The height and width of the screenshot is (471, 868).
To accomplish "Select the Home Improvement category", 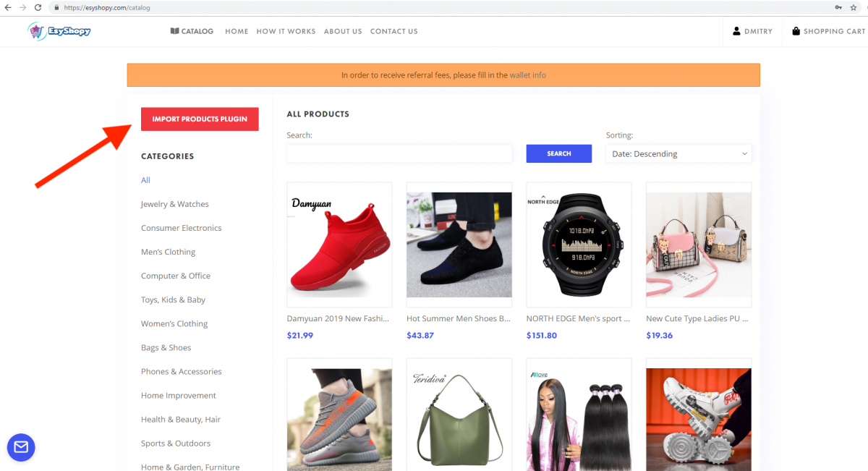I will tap(179, 395).
